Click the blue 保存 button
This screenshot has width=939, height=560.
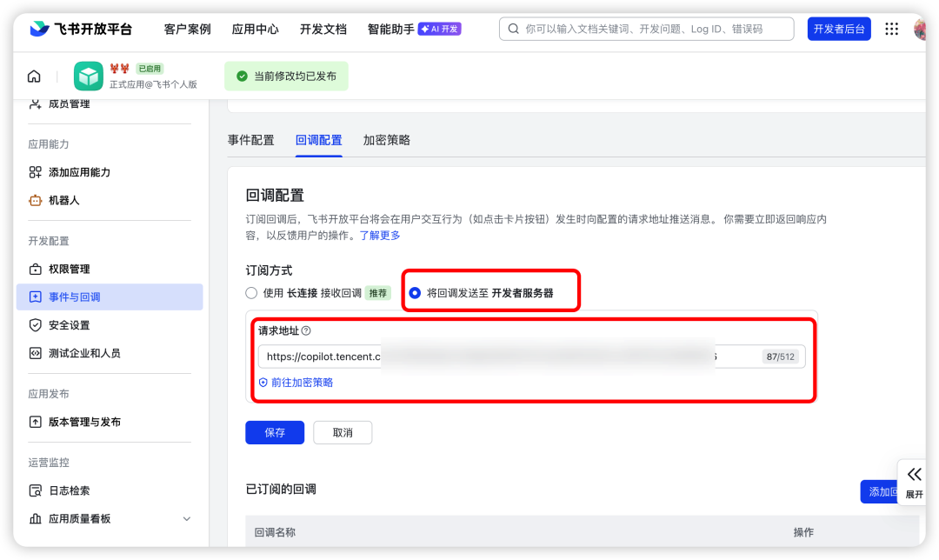pos(275,432)
